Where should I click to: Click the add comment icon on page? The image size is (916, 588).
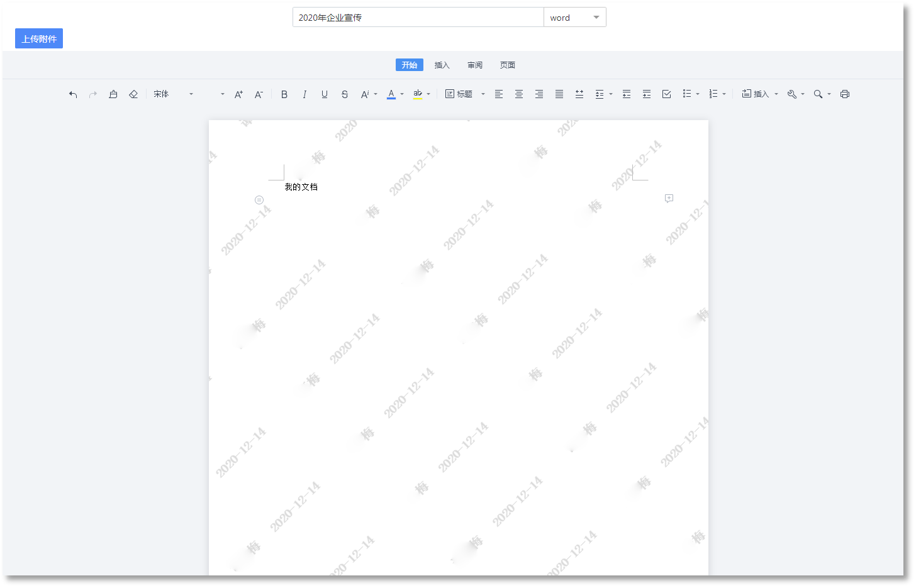coord(669,199)
